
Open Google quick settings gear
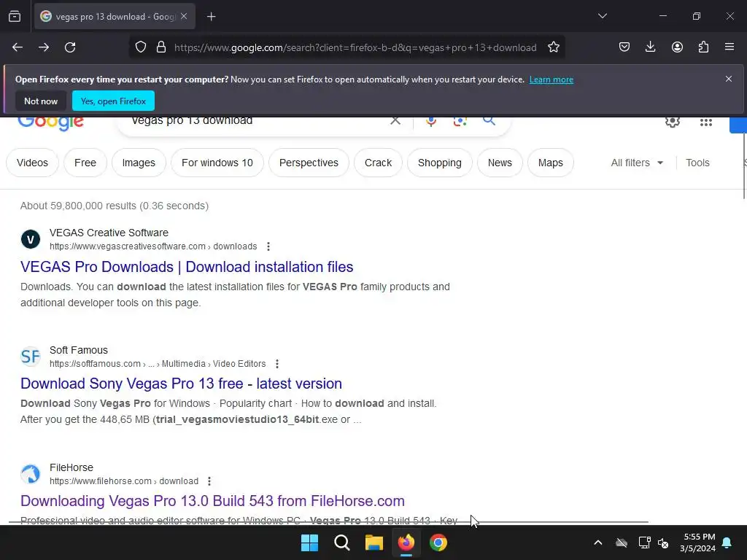[672, 122]
